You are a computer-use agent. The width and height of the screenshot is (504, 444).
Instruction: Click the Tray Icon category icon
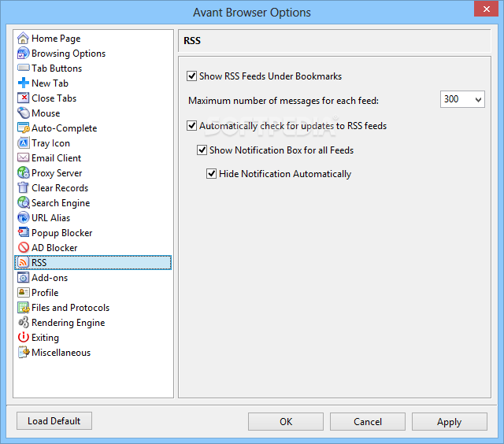click(23, 143)
